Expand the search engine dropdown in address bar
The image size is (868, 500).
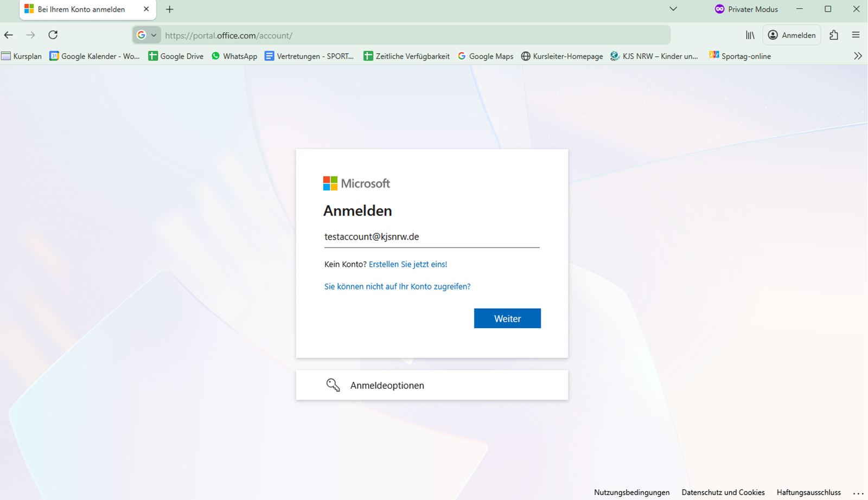(147, 35)
